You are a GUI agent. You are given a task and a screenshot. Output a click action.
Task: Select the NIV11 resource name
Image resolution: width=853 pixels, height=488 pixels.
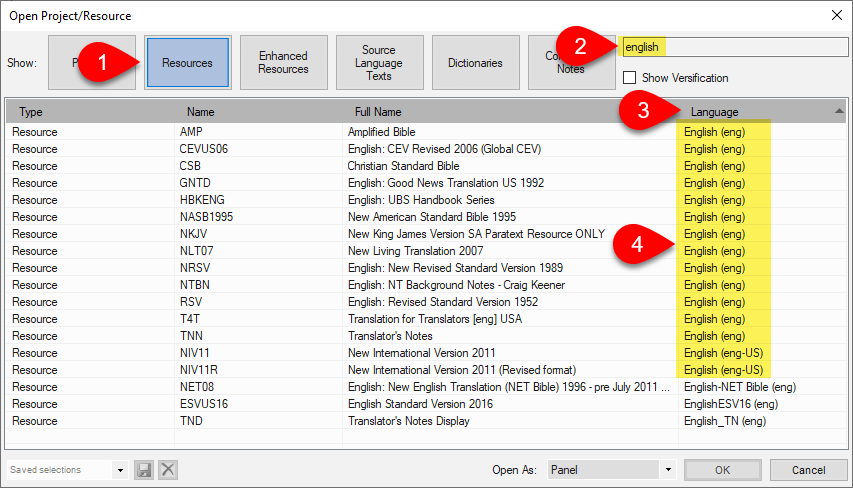coord(194,353)
